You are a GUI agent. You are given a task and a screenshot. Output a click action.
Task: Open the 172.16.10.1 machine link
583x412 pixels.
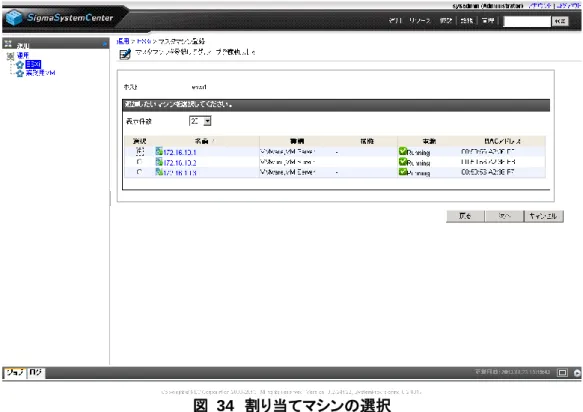[x=180, y=152]
